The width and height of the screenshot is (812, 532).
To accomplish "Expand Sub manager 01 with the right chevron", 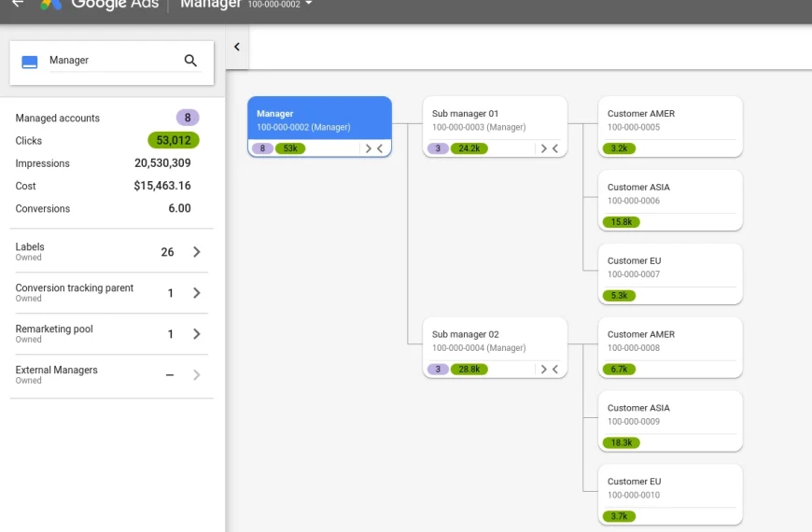I will pyautogui.click(x=543, y=148).
